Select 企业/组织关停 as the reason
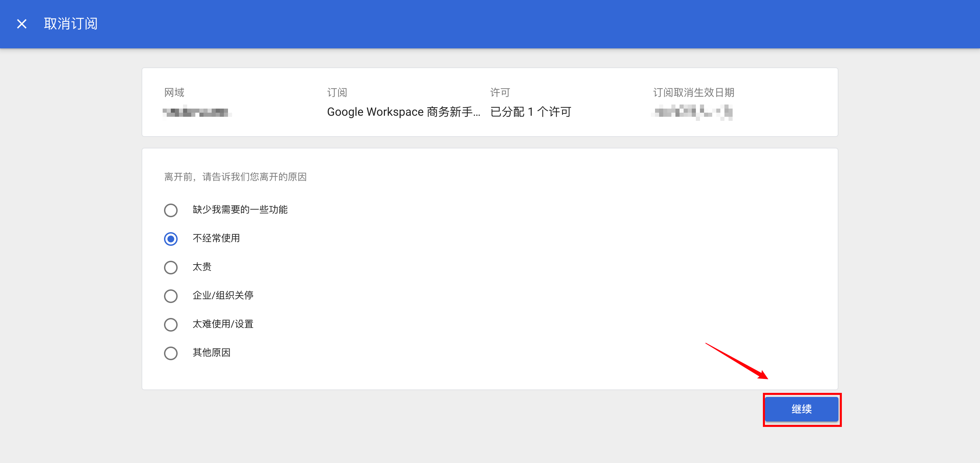The width and height of the screenshot is (980, 463). [x=171, y=296]
